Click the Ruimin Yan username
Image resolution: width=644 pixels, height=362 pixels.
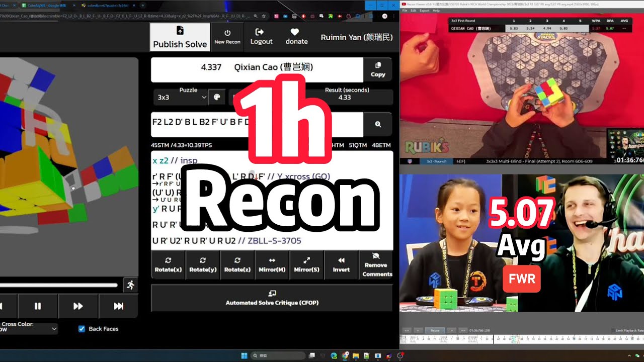coord(357,37)
